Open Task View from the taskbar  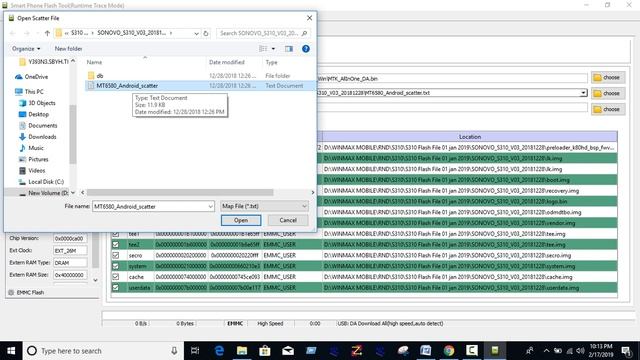coord(195,351)
